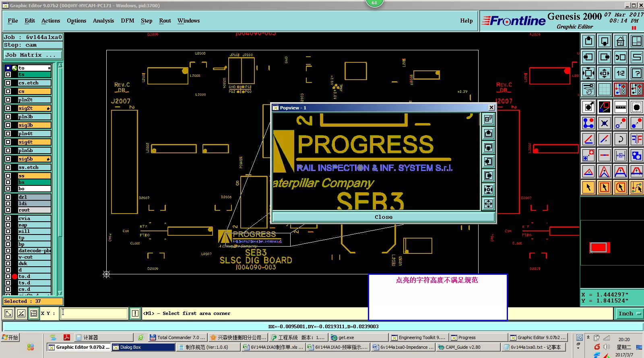This screenshot has height=358, width=644.
Task: Toggle the 'cs' layer checkbox
Action: click(8, 91)
